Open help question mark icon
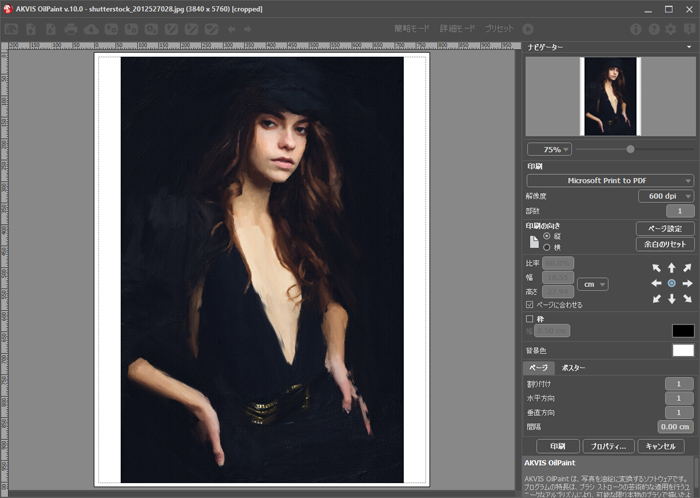Screen dimensions: 700x498 pyautogui.click(x=654, y=29)
